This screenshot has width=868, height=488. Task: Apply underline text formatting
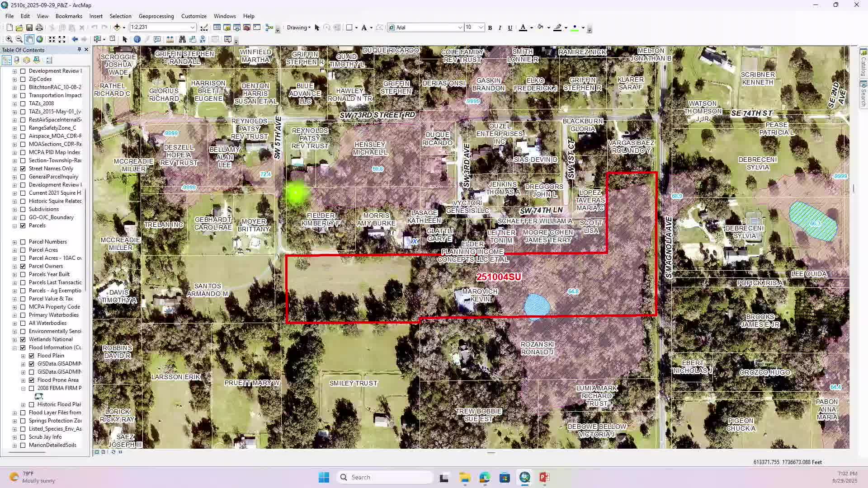pos(510,28)
